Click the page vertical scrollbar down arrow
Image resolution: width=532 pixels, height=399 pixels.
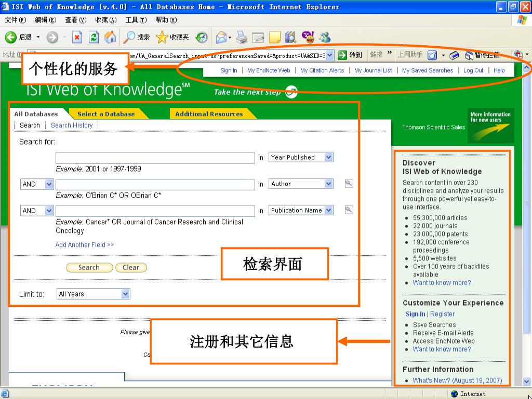[x=527, y=381]
